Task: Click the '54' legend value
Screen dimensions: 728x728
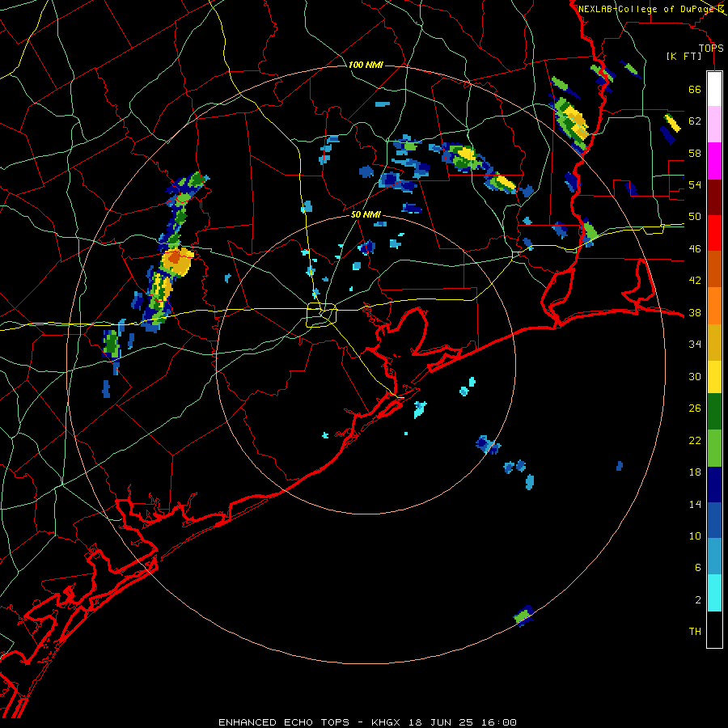Action: point(695,184)
